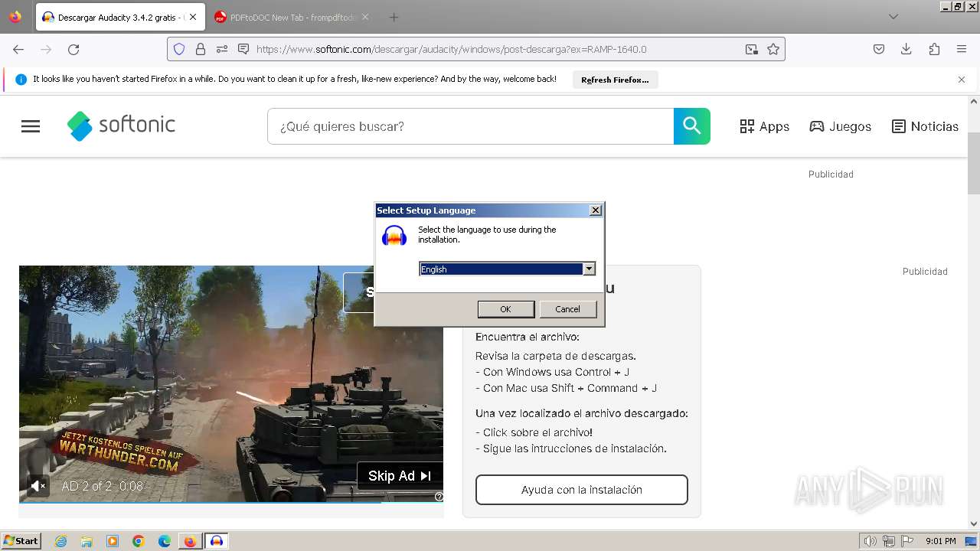This screenshot has width=980, height=551.
Task: Open the media player taskbar icon
Action: [113, 541]
